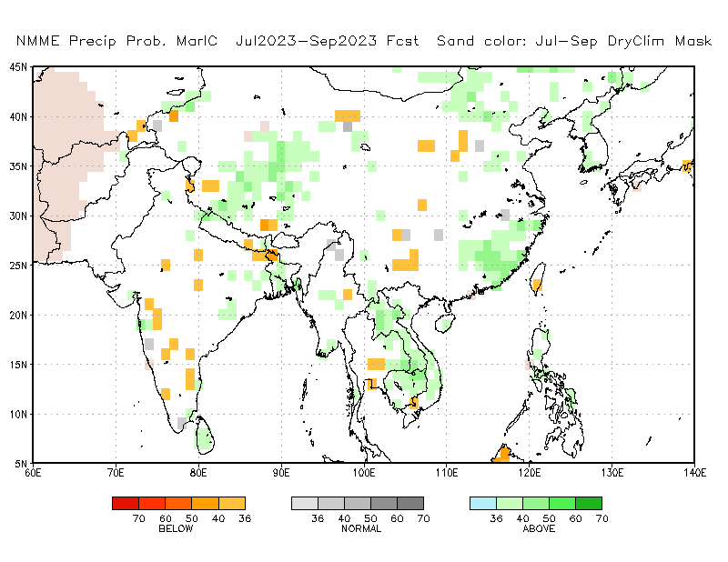Click ABOVE swatch between 36 and 40

point(510,503)
